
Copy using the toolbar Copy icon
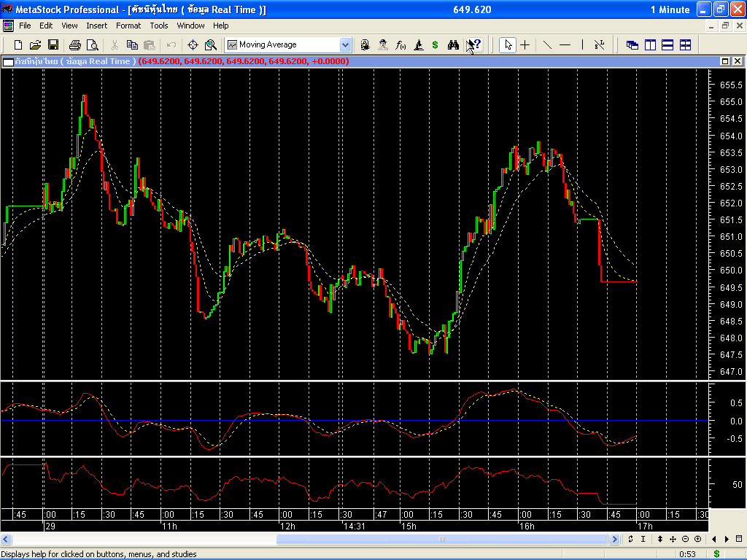click(x=132, y=44)
